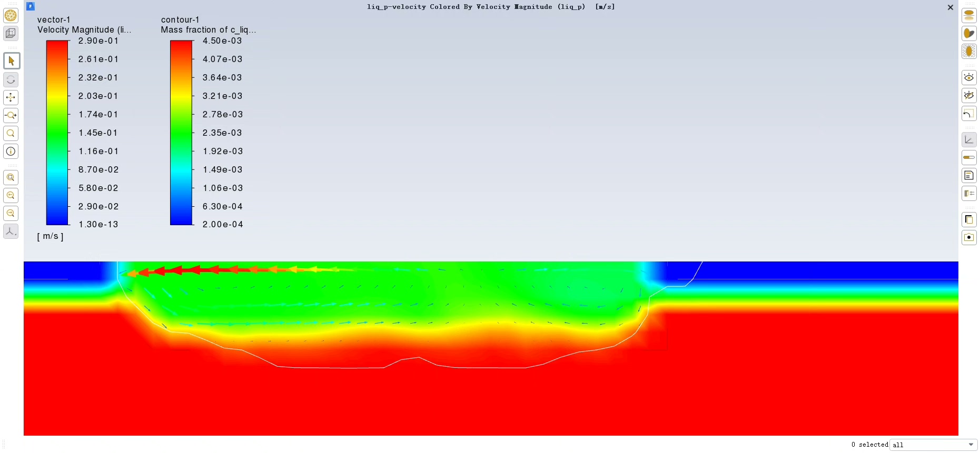Click the hide surfaces crossed-eye icon
The image size is (980, 453).
tap(969, 95)
